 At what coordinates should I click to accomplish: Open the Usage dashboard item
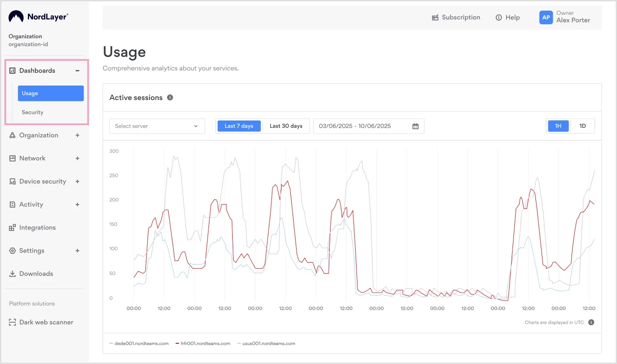[51, 93]
